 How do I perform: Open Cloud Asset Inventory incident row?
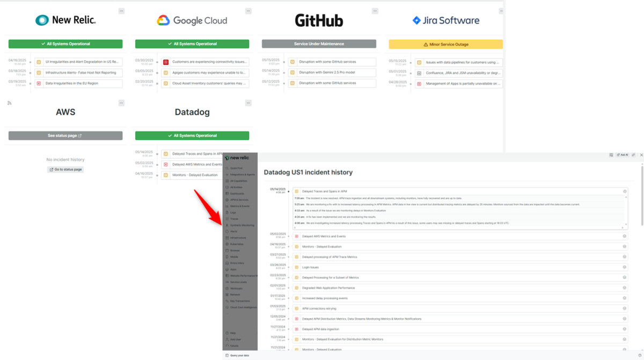coord(205,84)
